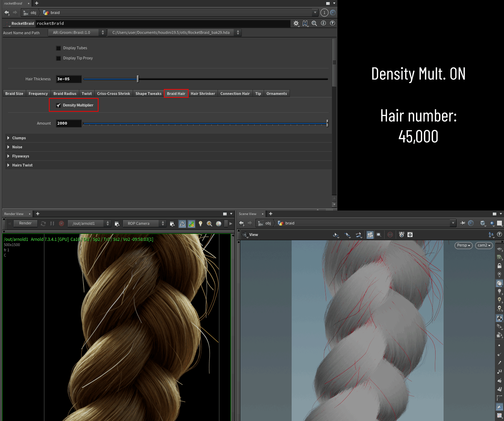The height and width of the screenshot is (421, 504).
Task: Toggle normal lighting bulb in viewport sidebar
Action: [499, 291]
